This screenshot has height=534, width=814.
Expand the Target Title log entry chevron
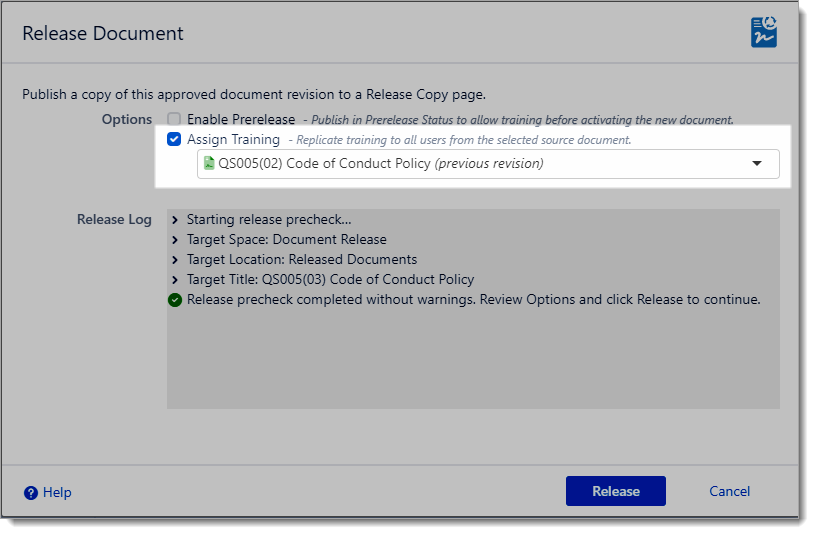(176, 280)
